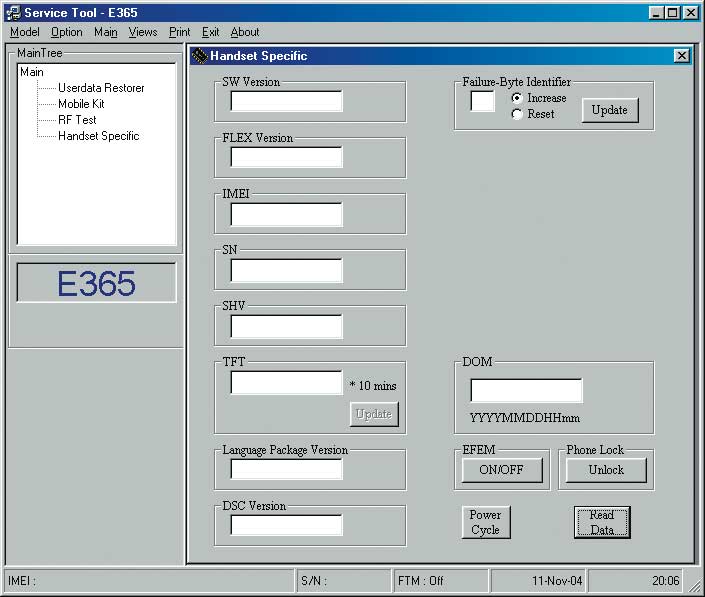This screenshot has width=705, height=597.
Task: Click the Failure-Byte Identifier value box
Action: pyautogui.click(x=482, y=101)
